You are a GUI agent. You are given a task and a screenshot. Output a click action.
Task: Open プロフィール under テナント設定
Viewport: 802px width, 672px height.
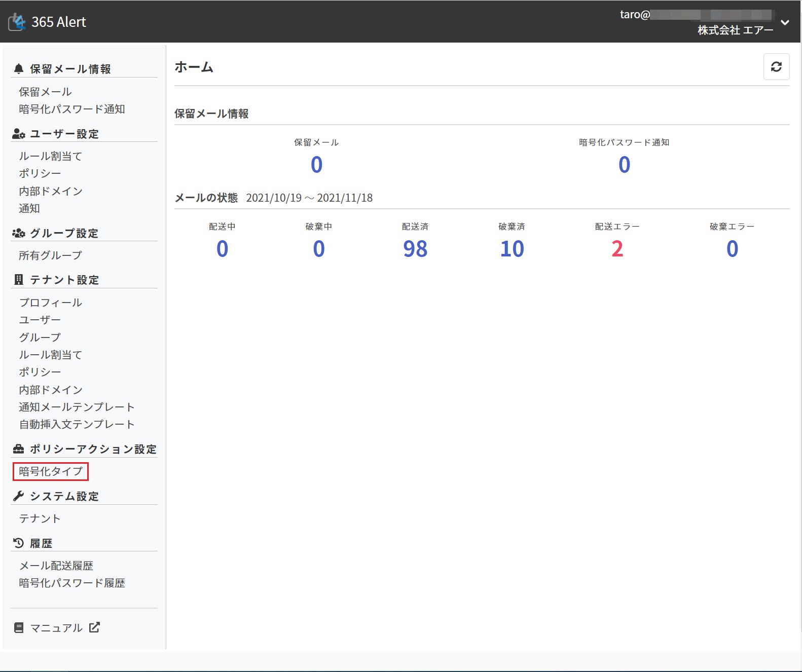click(x=51, y=303)
